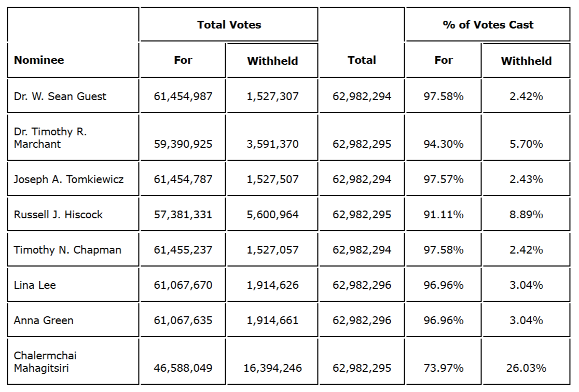
Task: Click the 8.89% Withheld percentage value
Action: point(526,215)
